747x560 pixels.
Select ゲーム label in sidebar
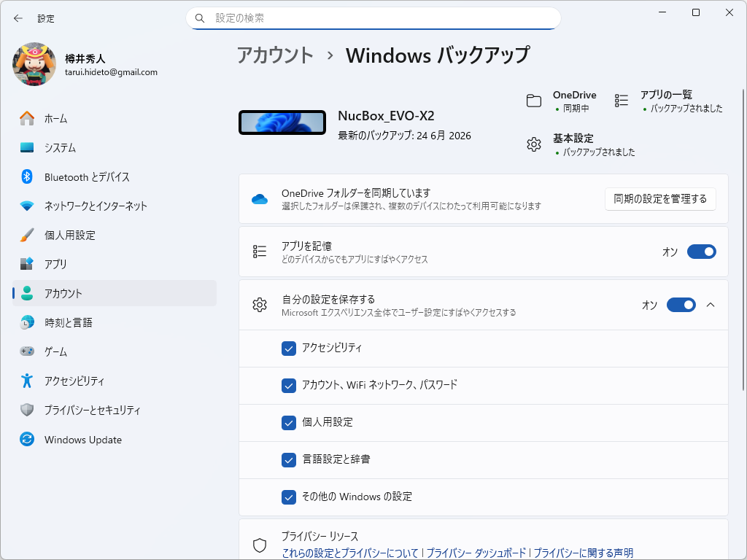point(55,351)
